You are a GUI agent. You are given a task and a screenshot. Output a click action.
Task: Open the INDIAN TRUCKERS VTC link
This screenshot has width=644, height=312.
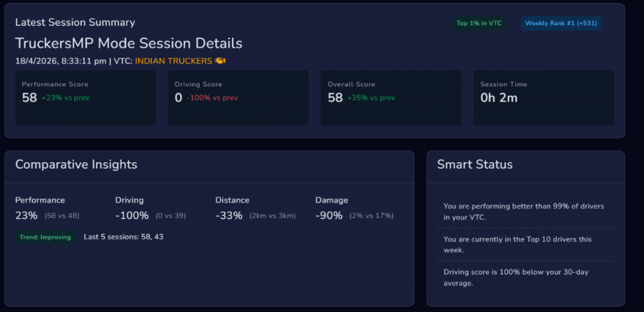coord(173,61)
